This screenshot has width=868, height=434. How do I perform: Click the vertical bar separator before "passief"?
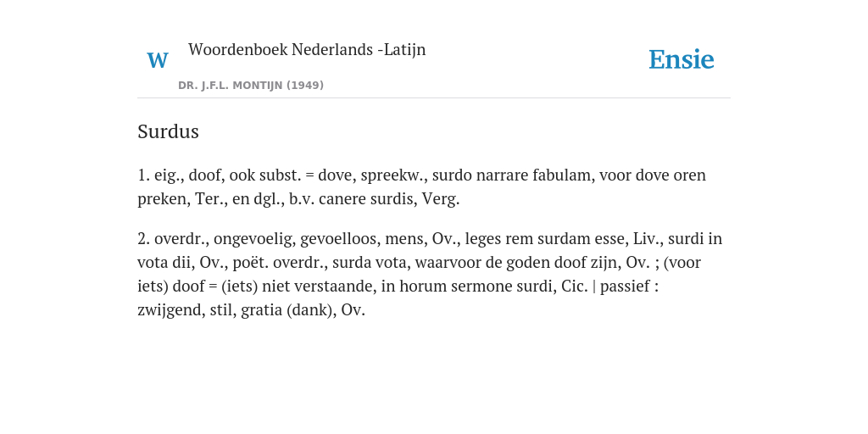click(594, 287)
